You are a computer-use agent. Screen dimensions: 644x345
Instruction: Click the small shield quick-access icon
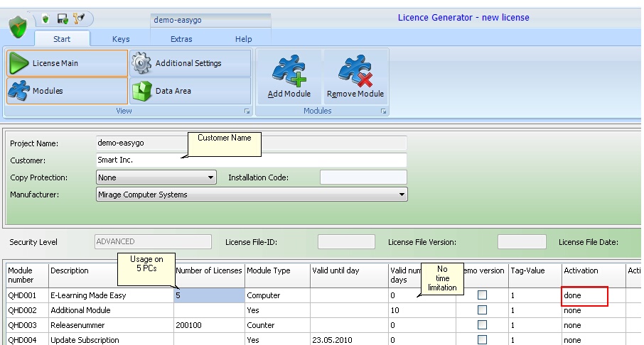coord(46,19)
